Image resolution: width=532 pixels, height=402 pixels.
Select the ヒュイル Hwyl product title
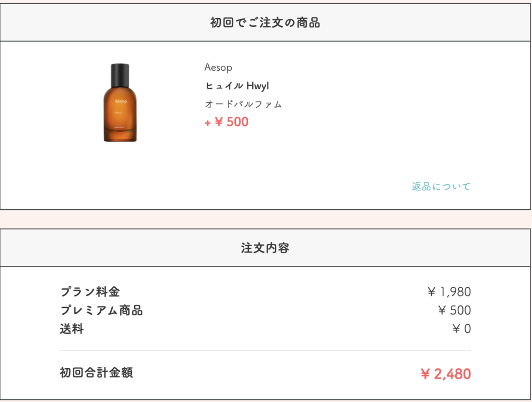pos(237,86)
